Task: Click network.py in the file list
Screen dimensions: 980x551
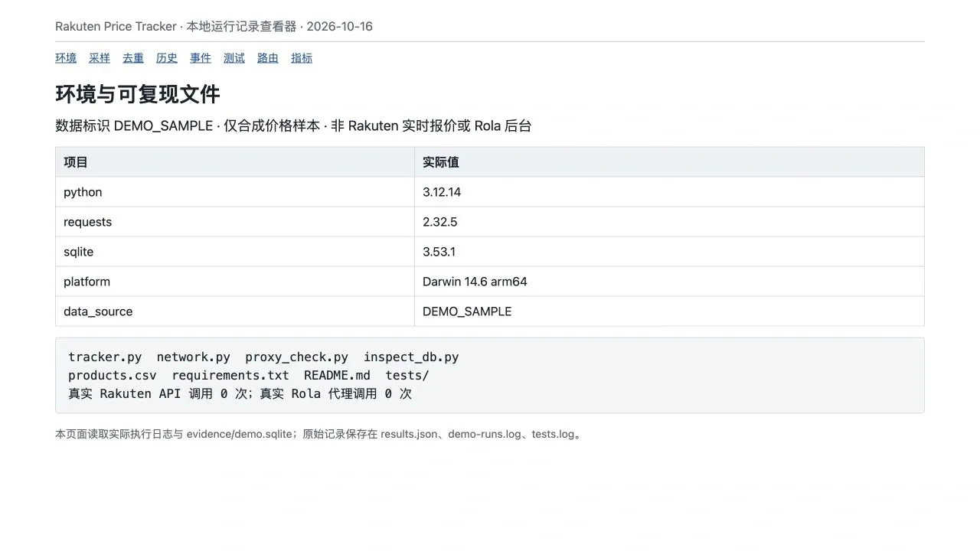Action: click(x=193, y=357)
